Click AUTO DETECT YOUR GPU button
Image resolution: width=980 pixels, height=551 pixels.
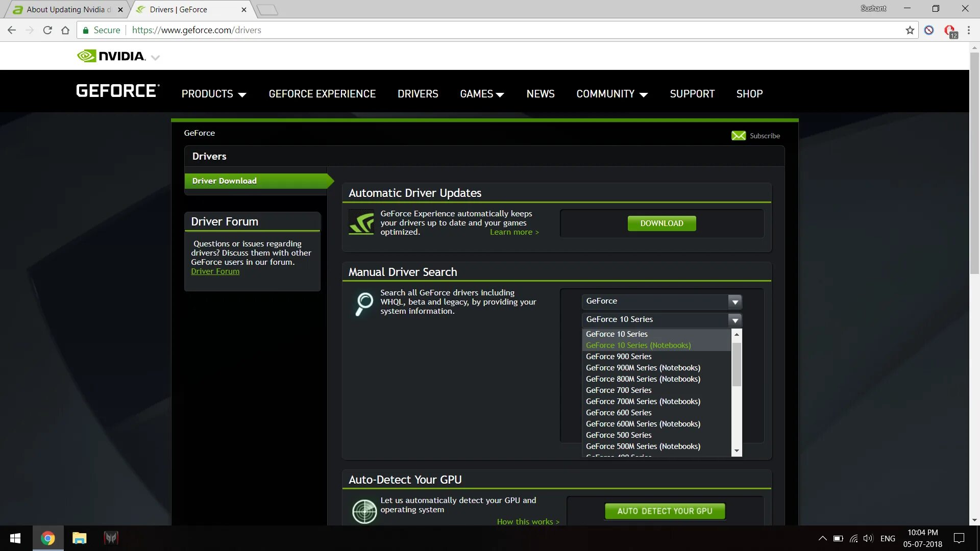point(665,511)
